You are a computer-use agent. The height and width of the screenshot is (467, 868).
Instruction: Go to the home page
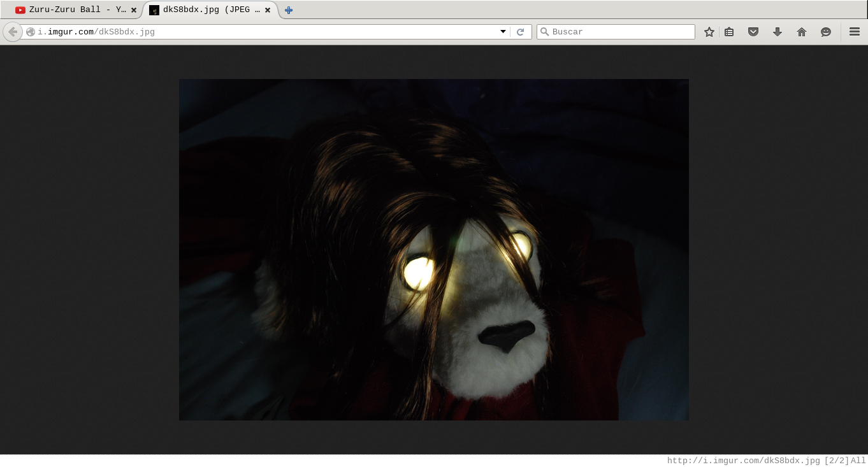(x=802, y=32)
